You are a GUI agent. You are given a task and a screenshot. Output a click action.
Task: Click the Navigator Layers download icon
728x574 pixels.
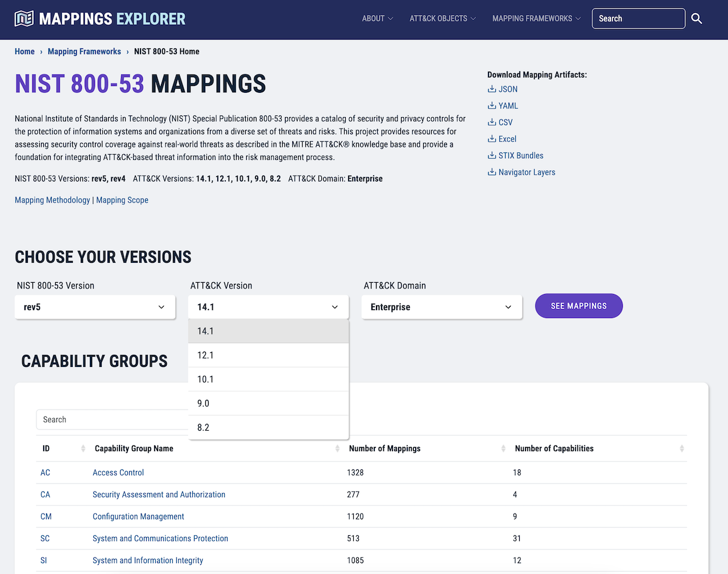(x=492, y=172)
